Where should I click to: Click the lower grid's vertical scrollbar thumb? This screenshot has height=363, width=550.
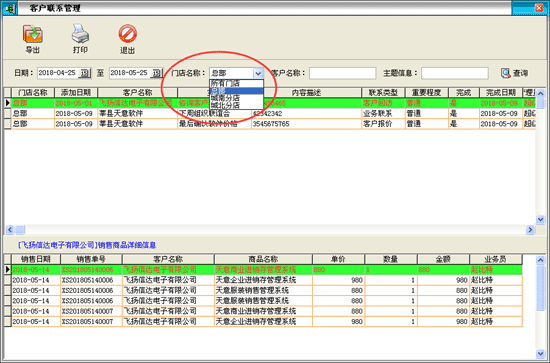[540, 288]
